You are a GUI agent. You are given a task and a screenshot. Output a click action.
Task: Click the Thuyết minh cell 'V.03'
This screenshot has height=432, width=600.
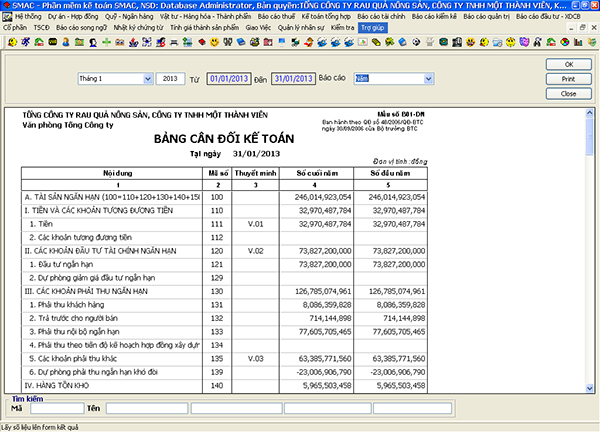(255, 359)
